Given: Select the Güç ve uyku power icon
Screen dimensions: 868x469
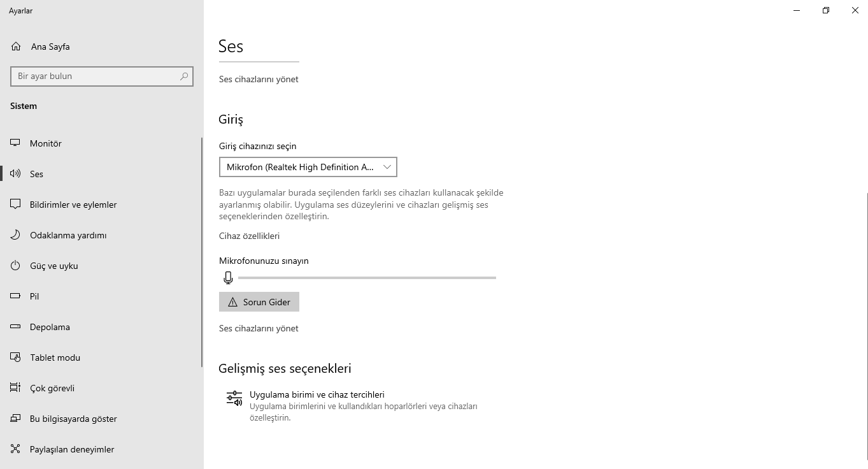Looking at the screenshot, I should coord(16,266).
